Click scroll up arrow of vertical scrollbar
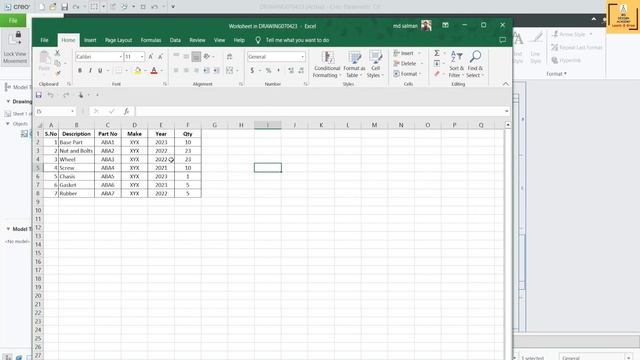640x360 pixels. [x=508, y=124]
